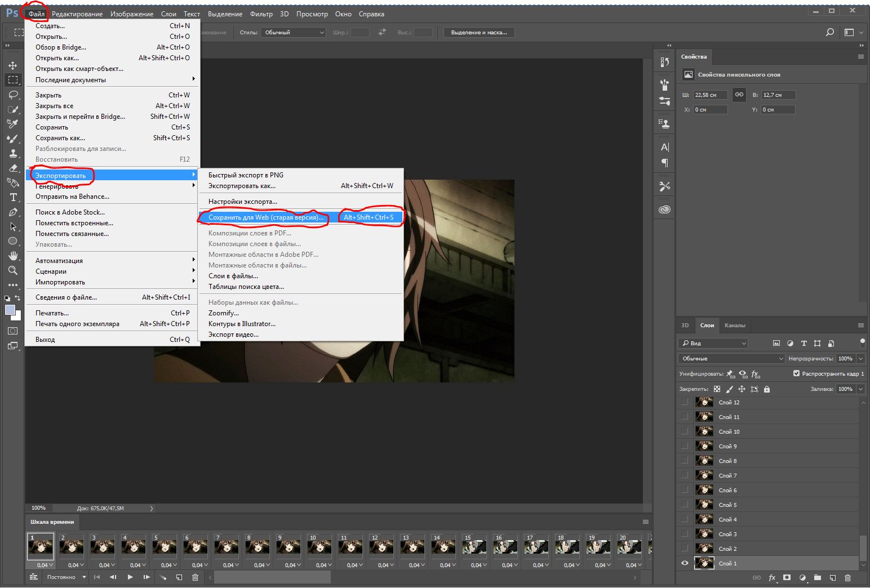Add layer style fx icon at panel bottom

[x=772, y=578]
